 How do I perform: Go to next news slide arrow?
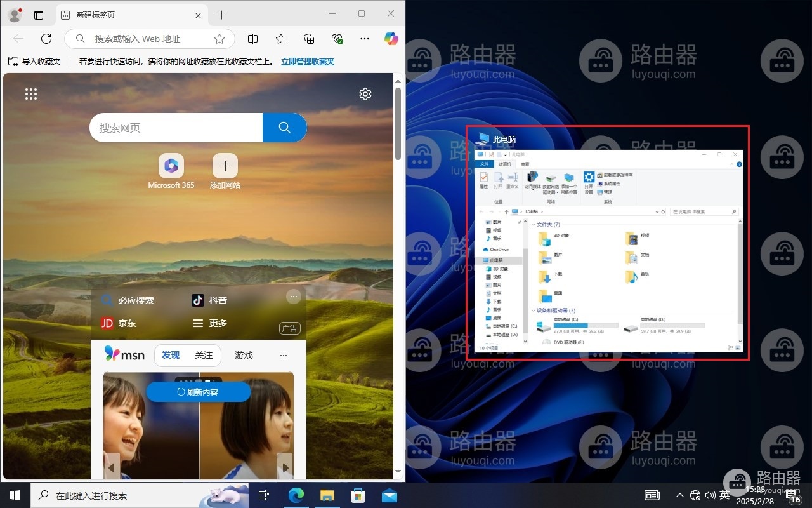285,468
